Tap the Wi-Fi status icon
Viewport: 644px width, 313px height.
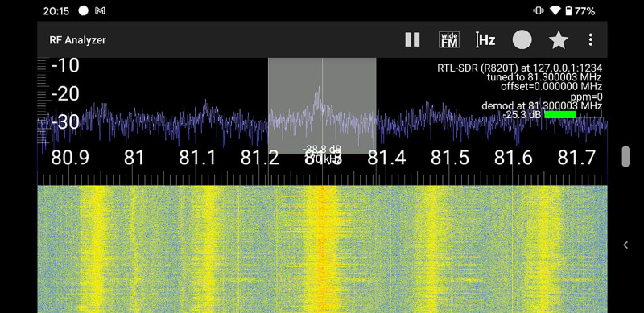(555, 10)
